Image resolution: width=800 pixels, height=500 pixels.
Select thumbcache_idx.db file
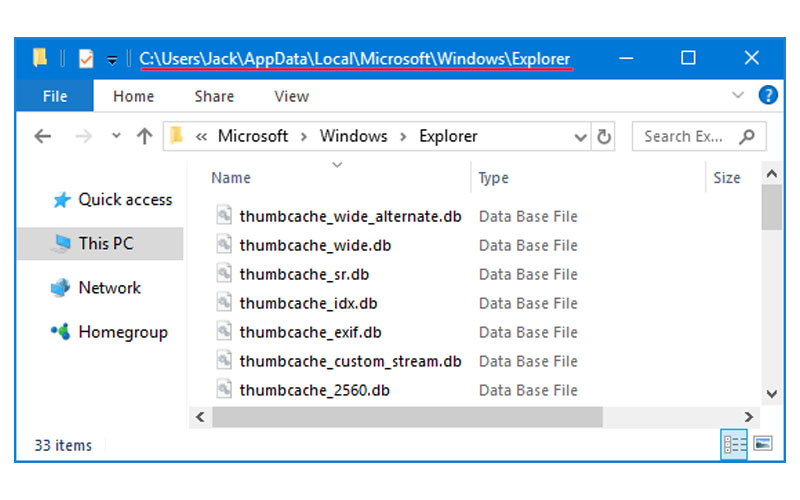308,304
